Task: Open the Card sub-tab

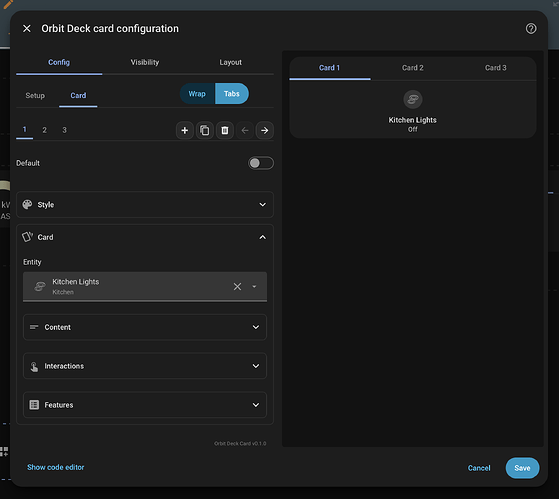Action: click(x=78, y=96)
